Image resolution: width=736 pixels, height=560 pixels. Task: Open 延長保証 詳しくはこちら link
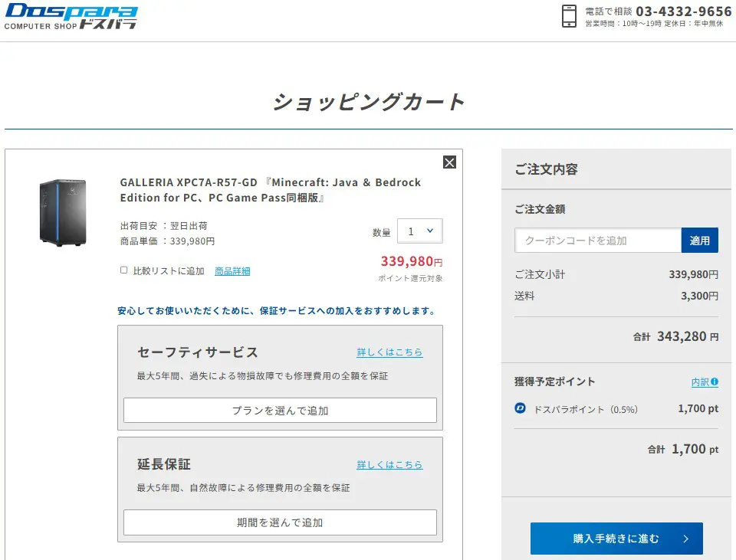tap(389, 465)
